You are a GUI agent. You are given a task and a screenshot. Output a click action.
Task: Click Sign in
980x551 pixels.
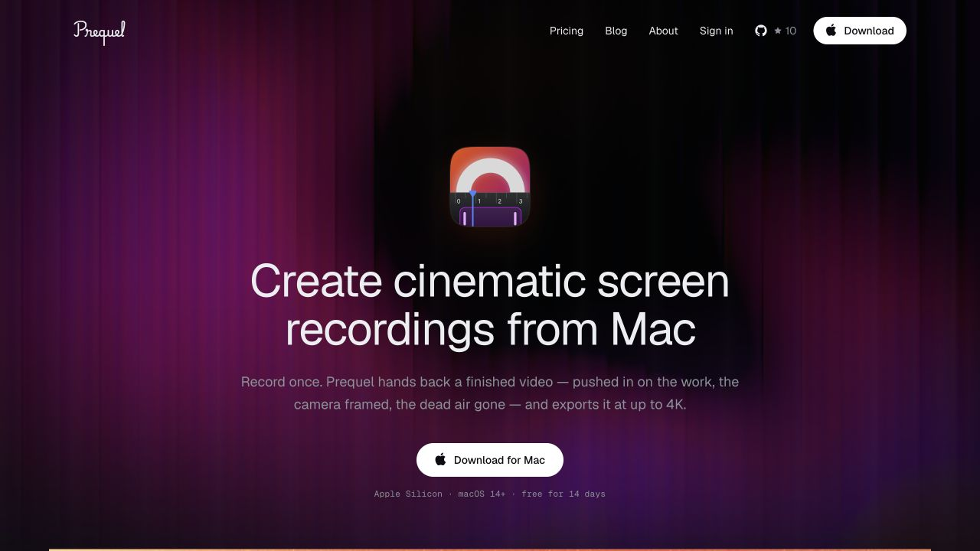[x=717, y=31]
